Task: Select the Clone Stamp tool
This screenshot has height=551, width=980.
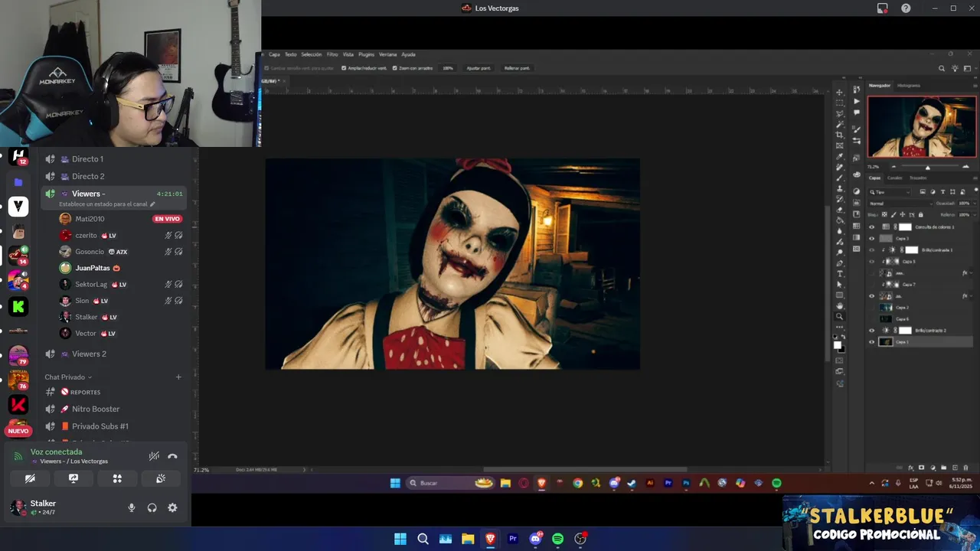Action: (840, 188)
